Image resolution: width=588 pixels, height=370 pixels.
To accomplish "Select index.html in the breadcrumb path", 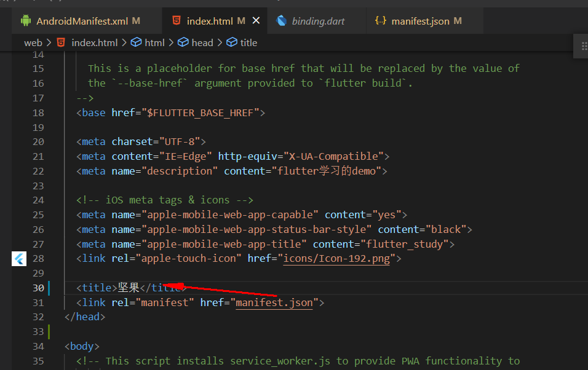I will 95,43.
